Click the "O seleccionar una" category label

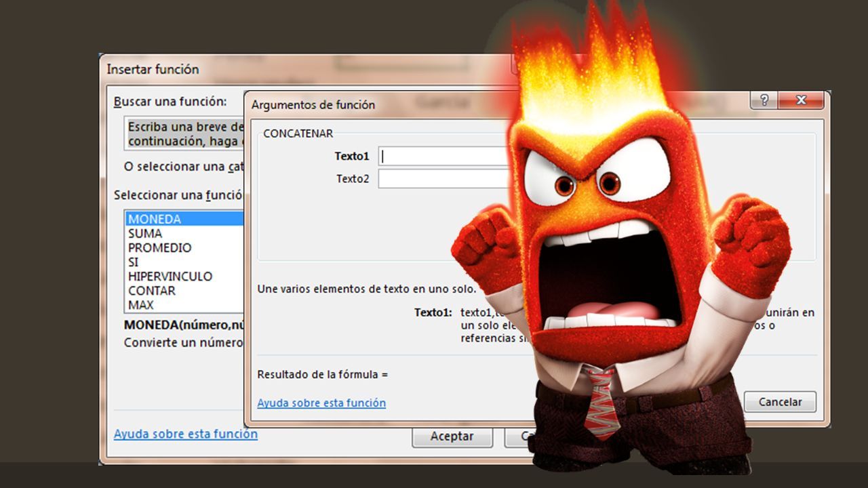click(x=183, y=167)
